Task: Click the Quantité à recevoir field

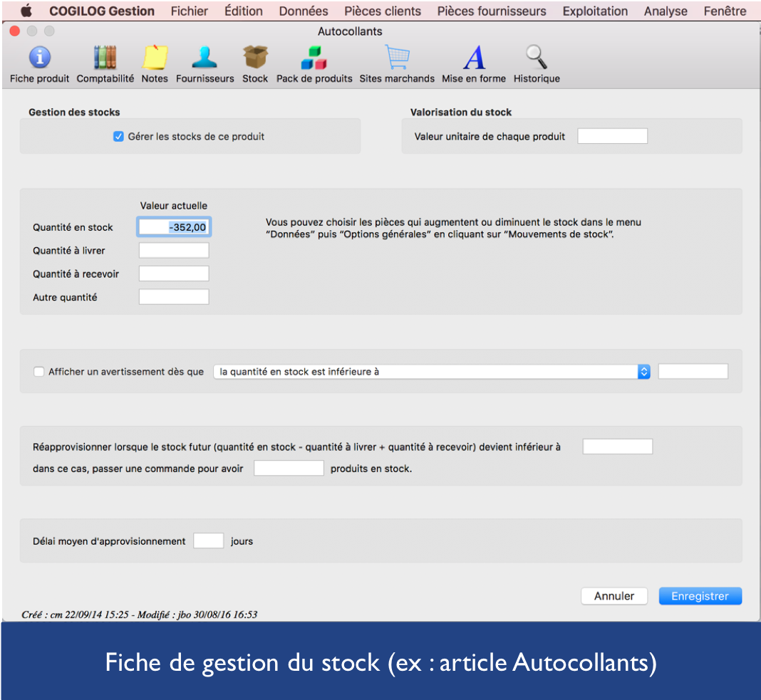Action: point(174,273)
